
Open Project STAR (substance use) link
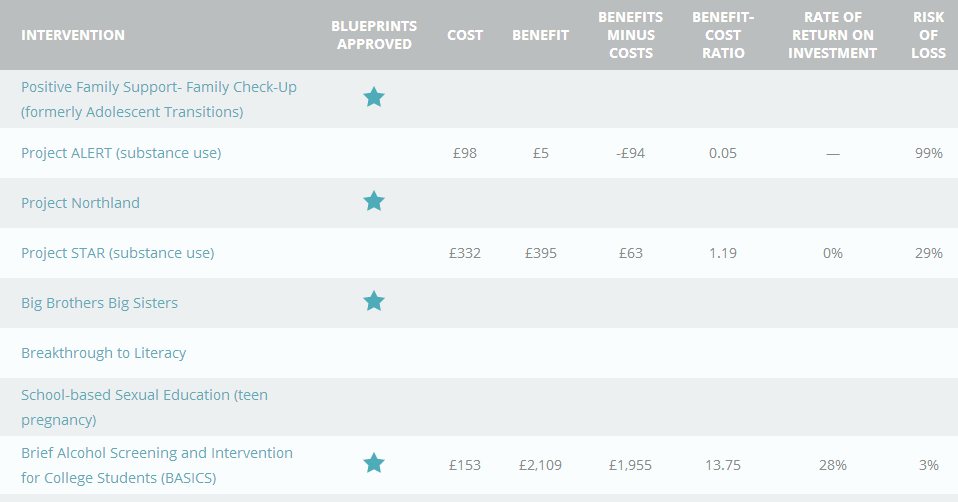pos(117,253)
